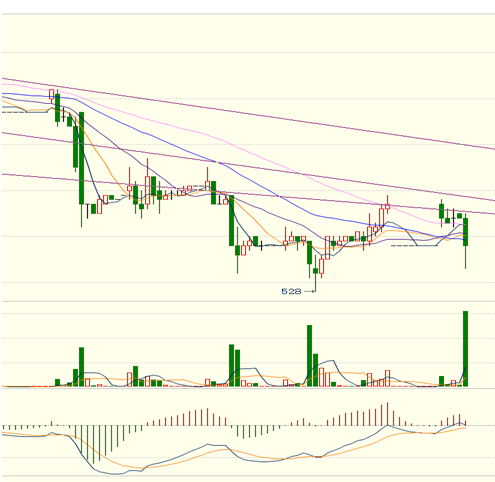The width and height of the screenshot is (495, 482).
Task: Select the tall green volume bar above the 528 low
Action: coord(309,356)
